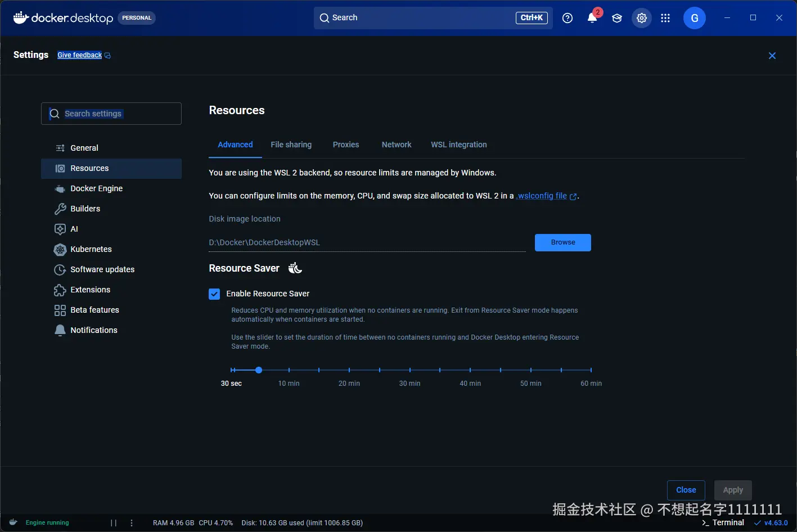Click the settings gear icon in header
Viewport: 797px width, 532px height.
[642, 18]
